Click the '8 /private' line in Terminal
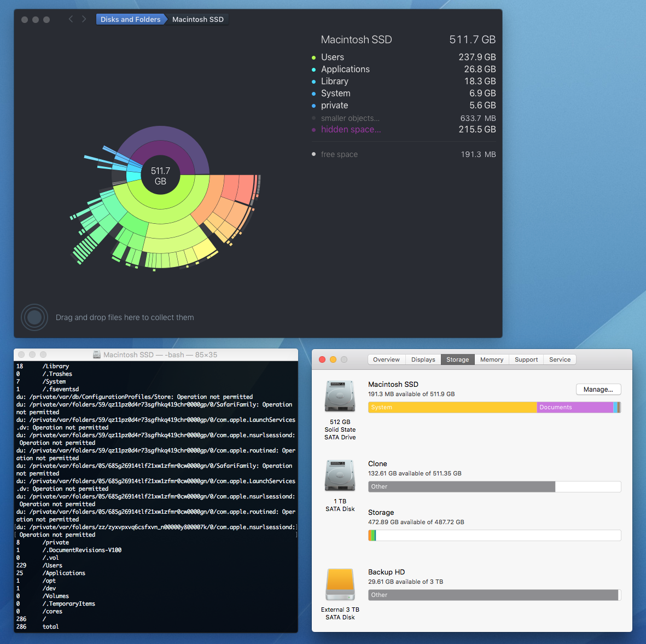The image size is (646, 644). pos(43,543)
